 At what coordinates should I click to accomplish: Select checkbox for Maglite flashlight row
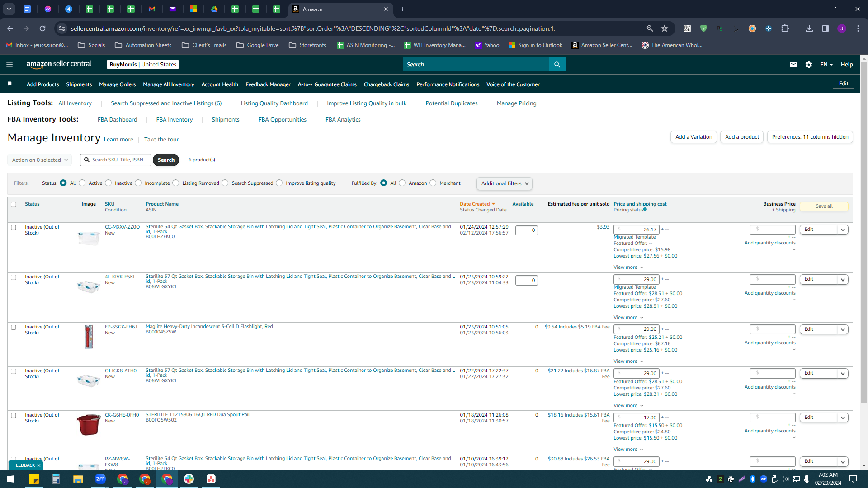(14, 328)
